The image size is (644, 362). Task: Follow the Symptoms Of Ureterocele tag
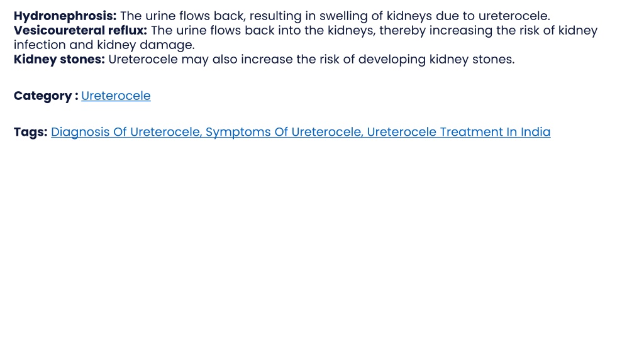[x=284, y=132]
